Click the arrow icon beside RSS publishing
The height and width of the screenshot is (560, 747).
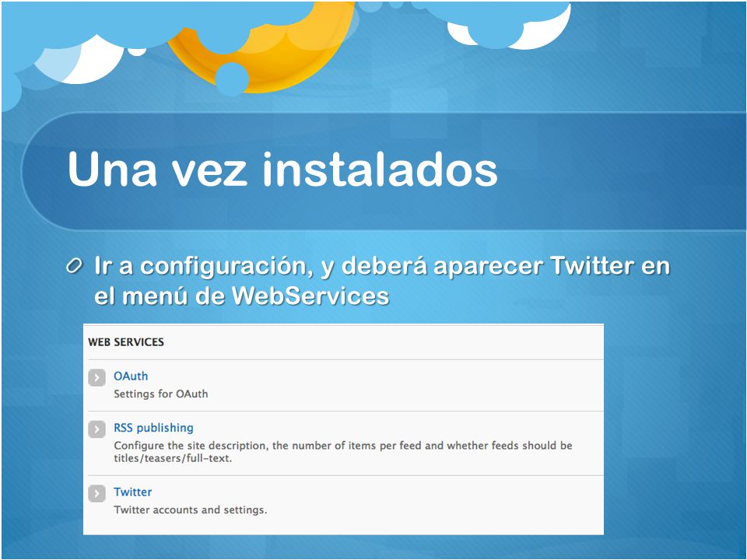(x=96, y=429)
